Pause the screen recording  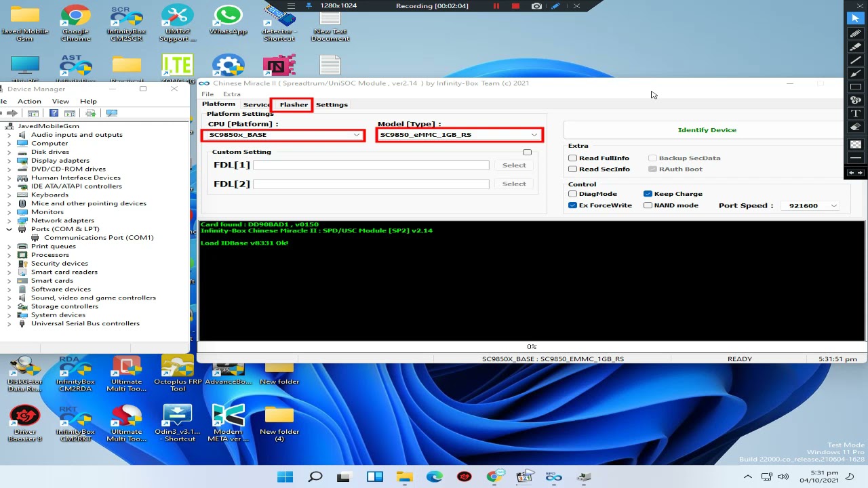point(496,6)
